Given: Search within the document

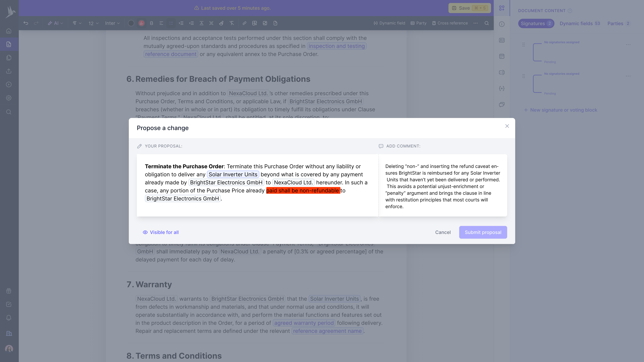Looking at the screenshot, I should pyautogui.click(x=487, y=23).
